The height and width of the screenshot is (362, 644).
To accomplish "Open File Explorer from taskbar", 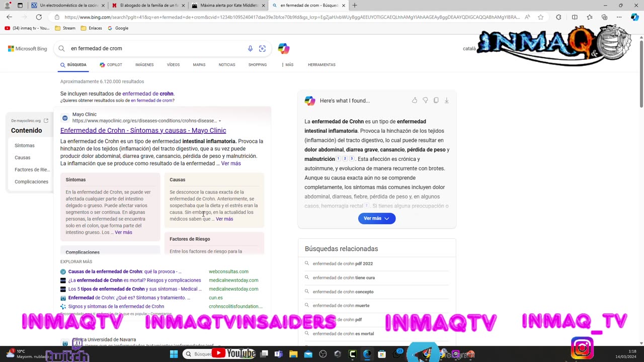I will coord(293,354).
